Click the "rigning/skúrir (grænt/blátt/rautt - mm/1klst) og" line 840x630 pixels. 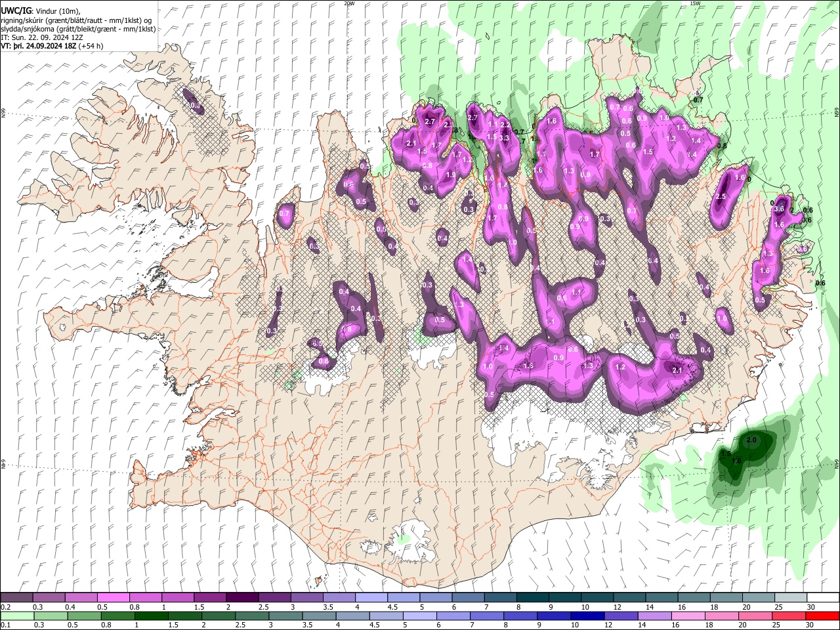(76, 20)
